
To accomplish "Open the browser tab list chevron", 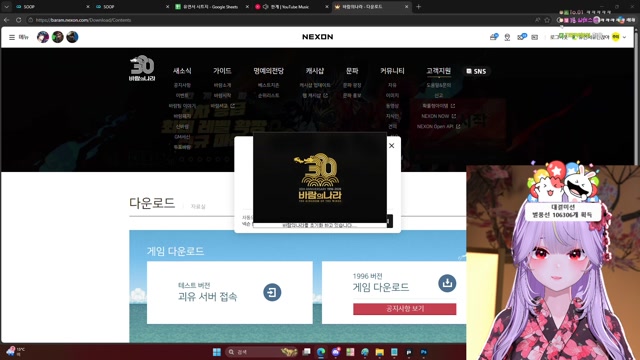I will (7, 7).
